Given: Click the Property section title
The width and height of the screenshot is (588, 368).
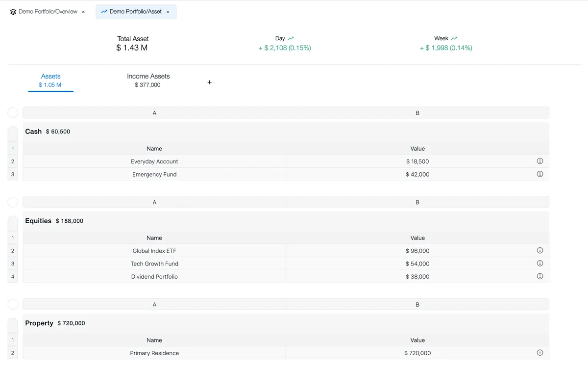Looking at the screenshot, I should [x=39, y=323].
